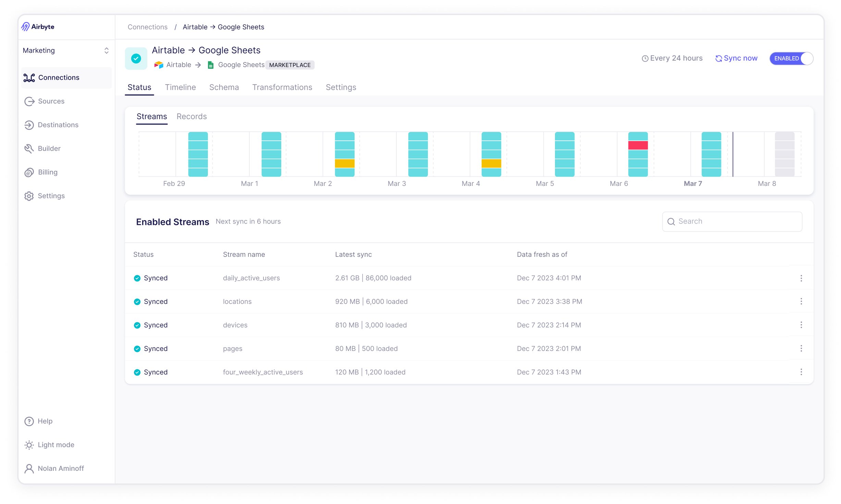
Task: Open Sources from sidebar icon
Action: [x=29, y=101]
